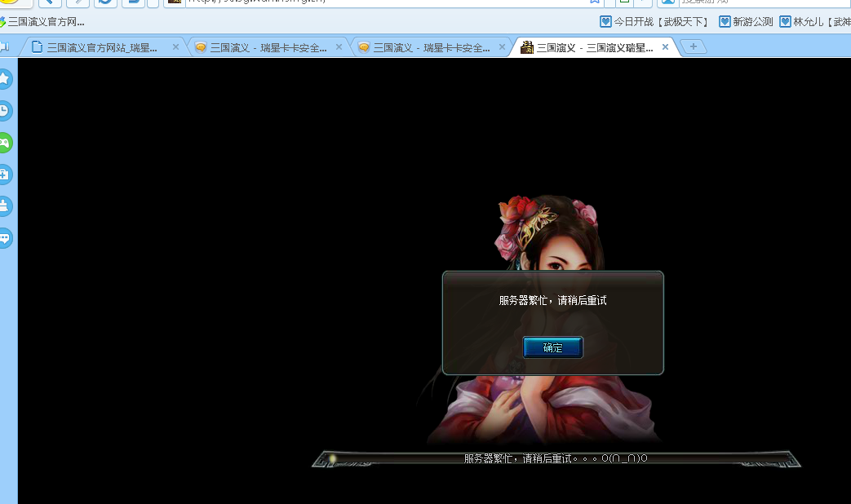The height and width of the screenshot is (504, 851).
Task: Select the active 三国演义 - 三国演义瑞星 tab
Action: [595, 48]
